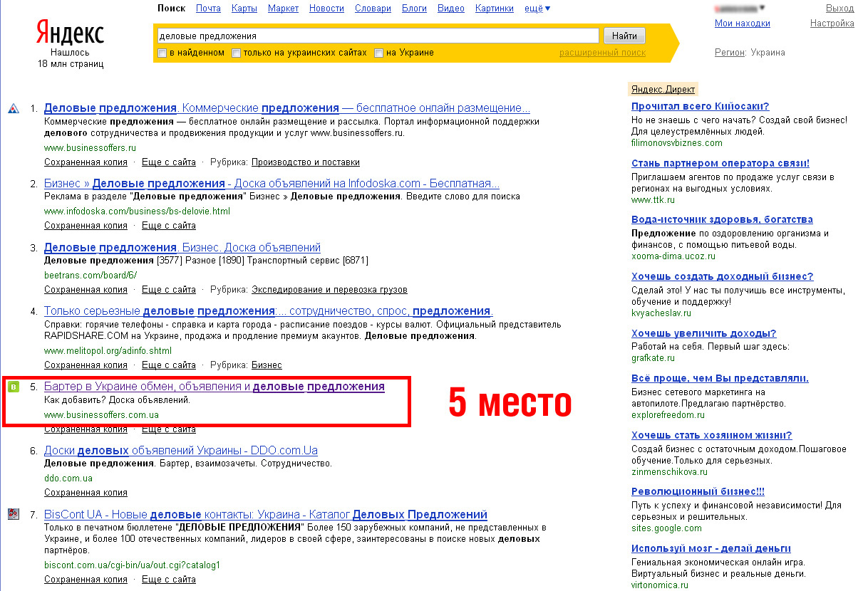Open result 3 'Бизнес. Доска объявлений' title
This screenshot has height=591, width=868.
pos(182,247)
